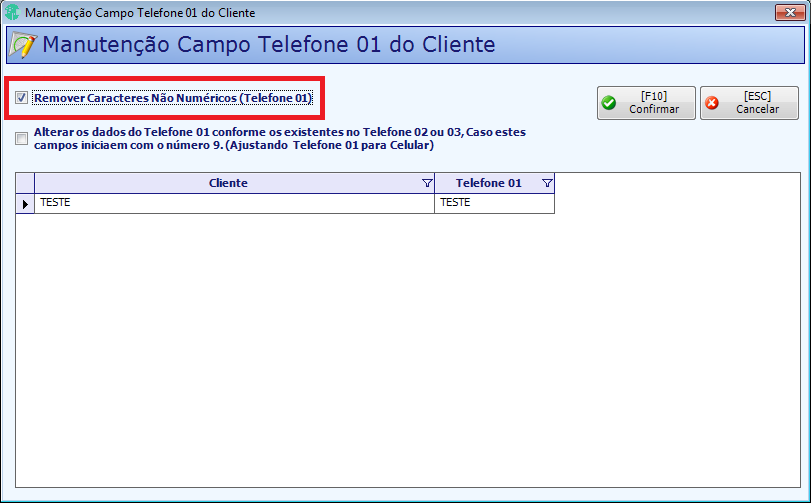Enable the Alterar os dados do Telefone 01 checkbox
The width and height of the screenshot is (811, 503).
point(21,139)
